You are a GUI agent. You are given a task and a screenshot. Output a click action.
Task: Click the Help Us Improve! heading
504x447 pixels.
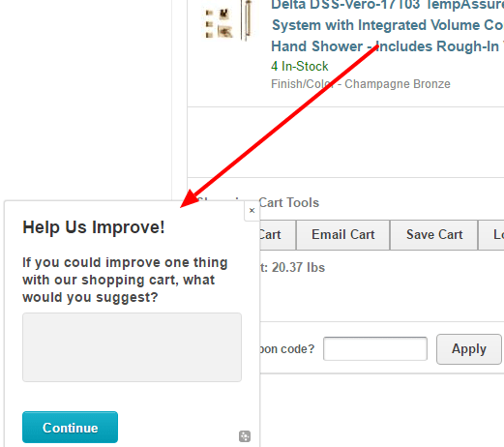(94, 227)
